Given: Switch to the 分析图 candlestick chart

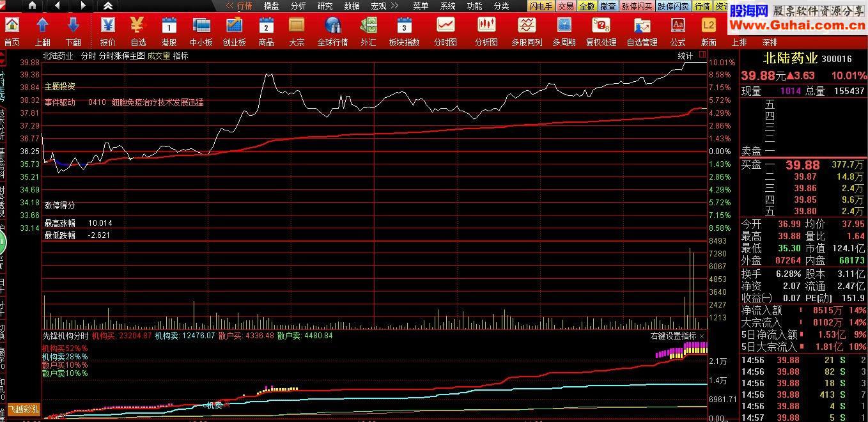Looking at the screenshot, I should (x=486, y=31).
